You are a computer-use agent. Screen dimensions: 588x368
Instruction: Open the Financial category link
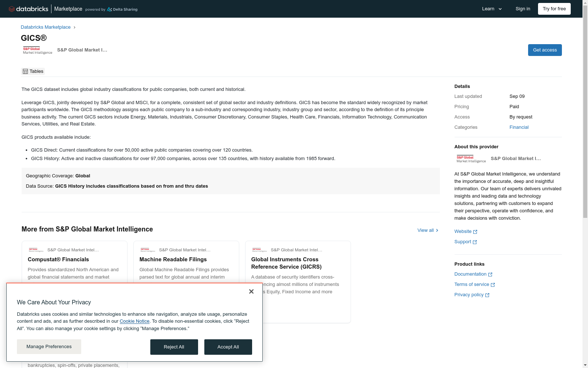pyautogui.click(x=519, y=127)
